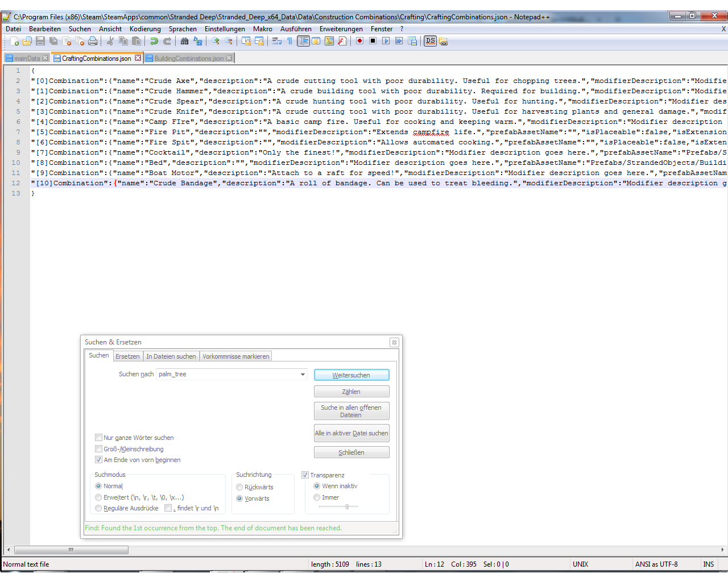Click the Undo toolbar icon
This screenshot has width=728, height=582.
(x=154, y=41)
